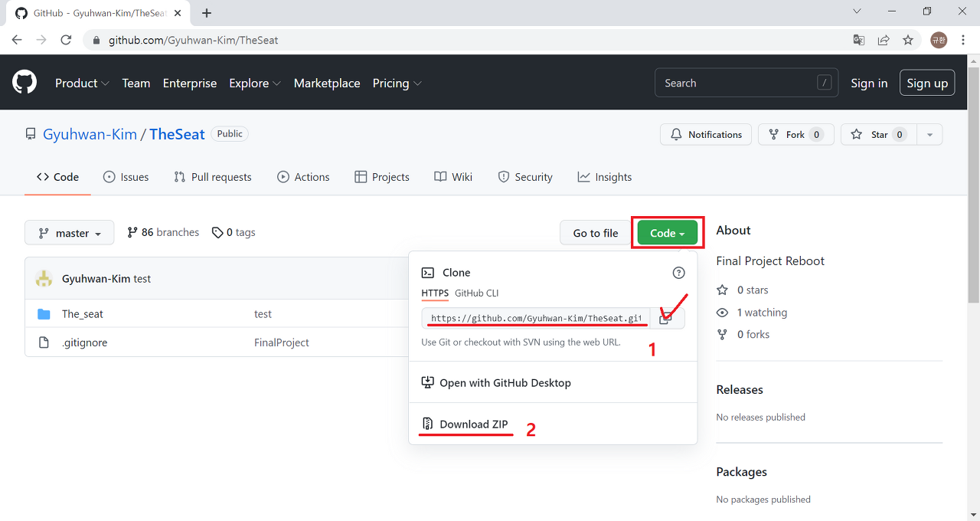This screenshot has width=980, height=521.
Task: Open the Star lists dropdown arrow
Action: point(929,135)
